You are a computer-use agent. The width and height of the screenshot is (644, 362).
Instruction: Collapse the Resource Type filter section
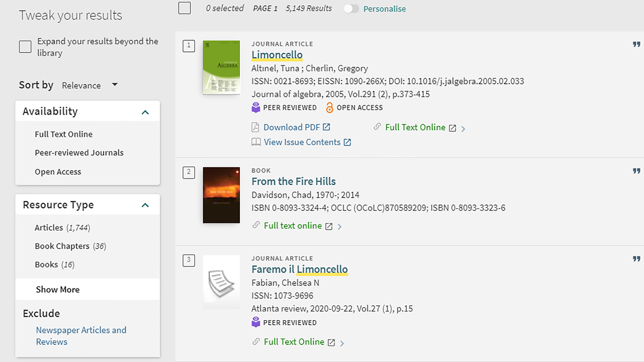(x=145, y=206)
